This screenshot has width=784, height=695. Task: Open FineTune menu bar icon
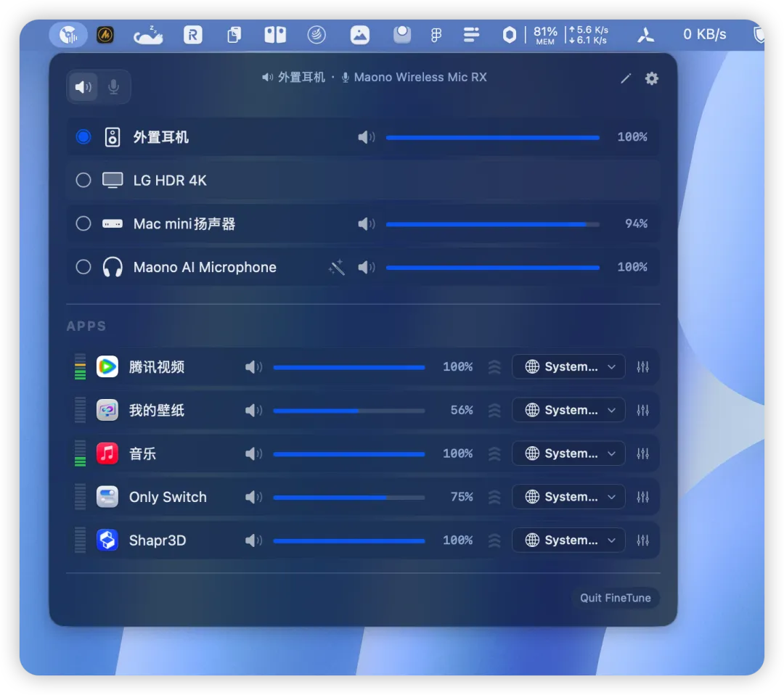68,35
